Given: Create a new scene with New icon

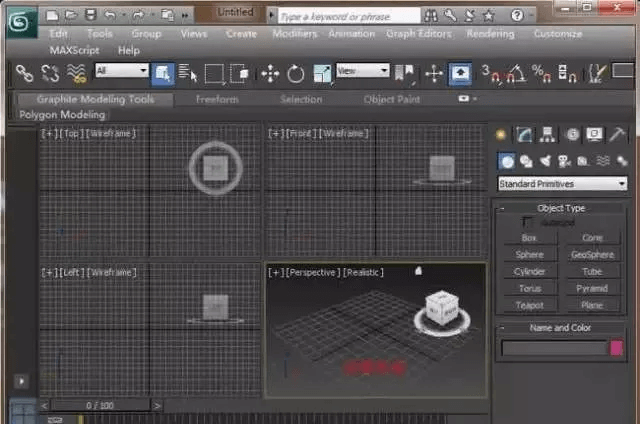Looking at the screenshot, I should pos(52,16).
